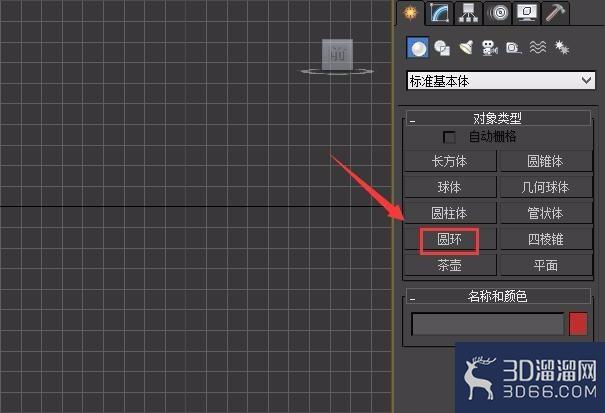Click the 四棱锥 button
Image resolution: width=605 pixels, height=413 pixels.
(x=546, y=239)
